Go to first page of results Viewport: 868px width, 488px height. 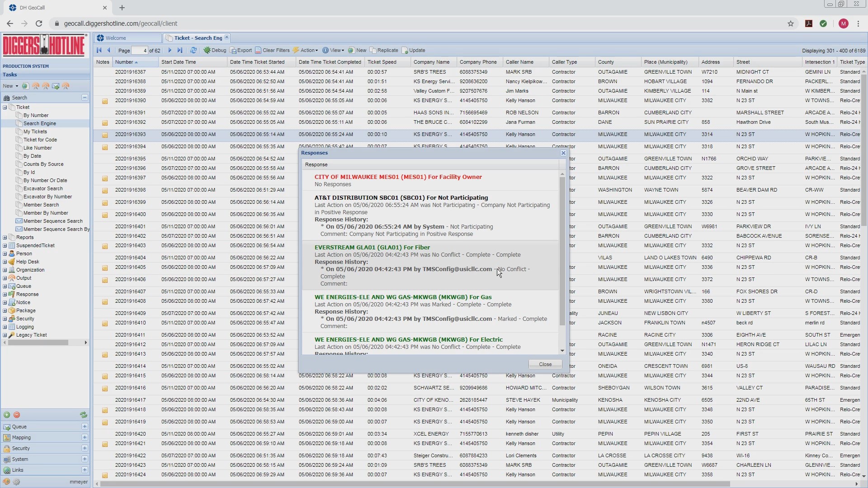click(99, 50)
